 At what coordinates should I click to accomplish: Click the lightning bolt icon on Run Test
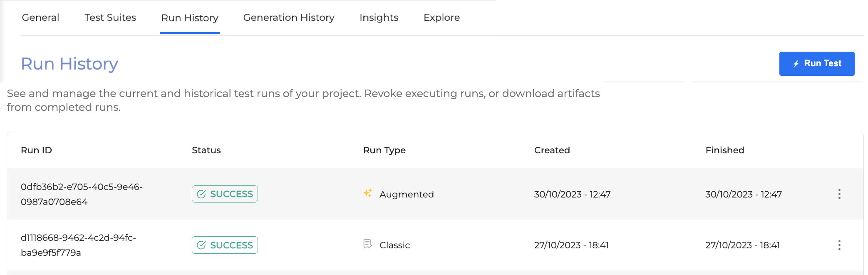click(796, 64)
